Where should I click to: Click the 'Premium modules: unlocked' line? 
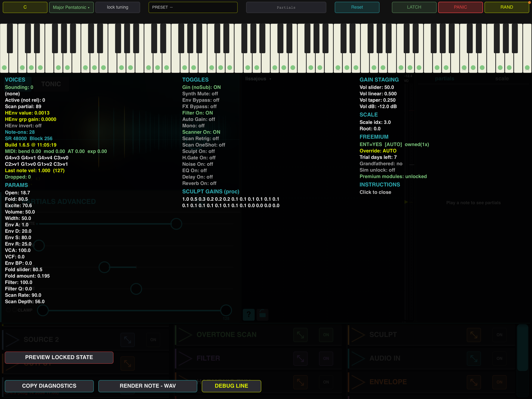tap(393, 176)
